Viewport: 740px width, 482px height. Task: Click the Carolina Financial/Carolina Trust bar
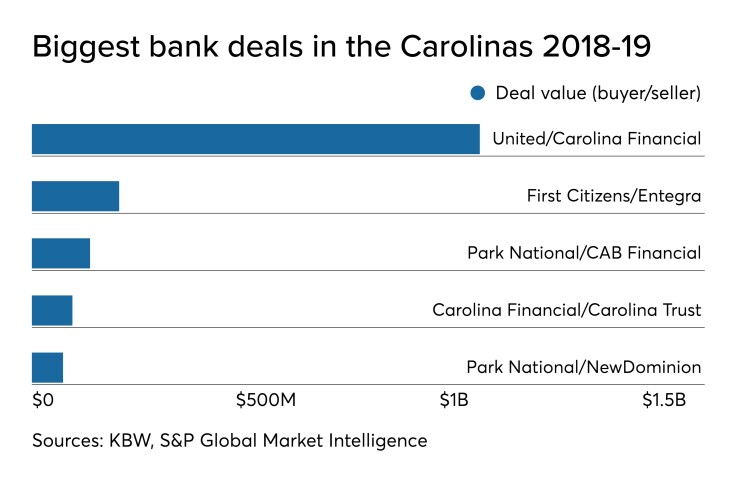tap(52, 310)
